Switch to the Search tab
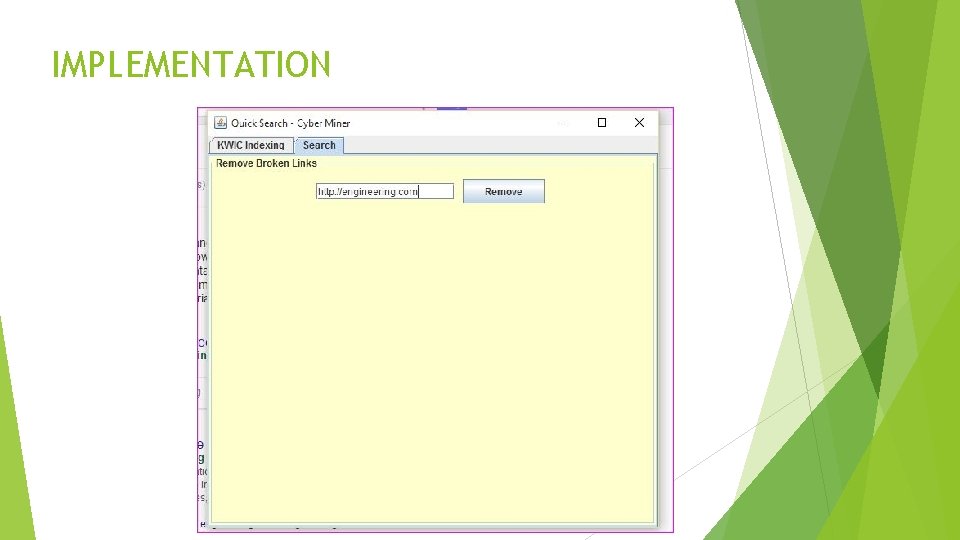 [x=319, y=145]
